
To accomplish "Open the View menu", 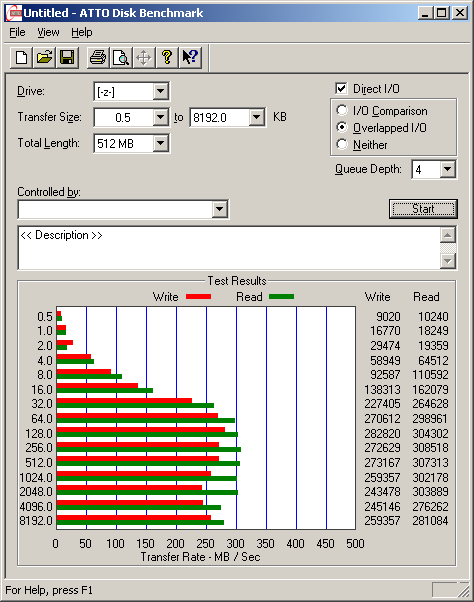I will click(48, 32).
